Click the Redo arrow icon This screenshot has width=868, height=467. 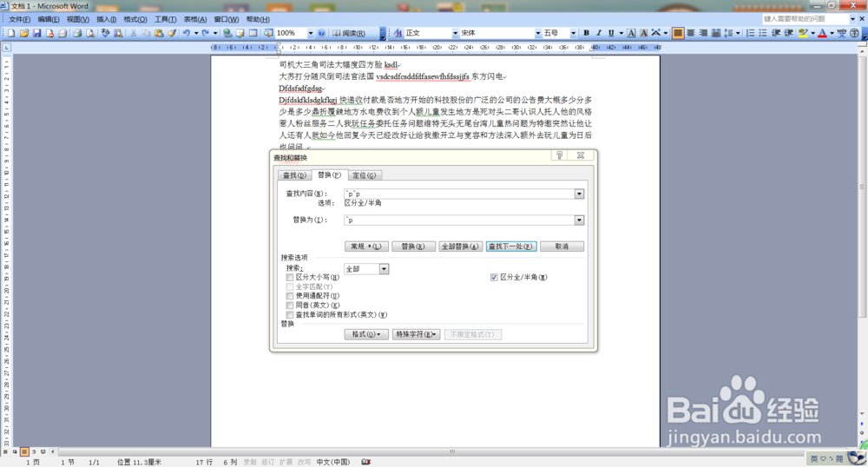(x=206, y=33)
